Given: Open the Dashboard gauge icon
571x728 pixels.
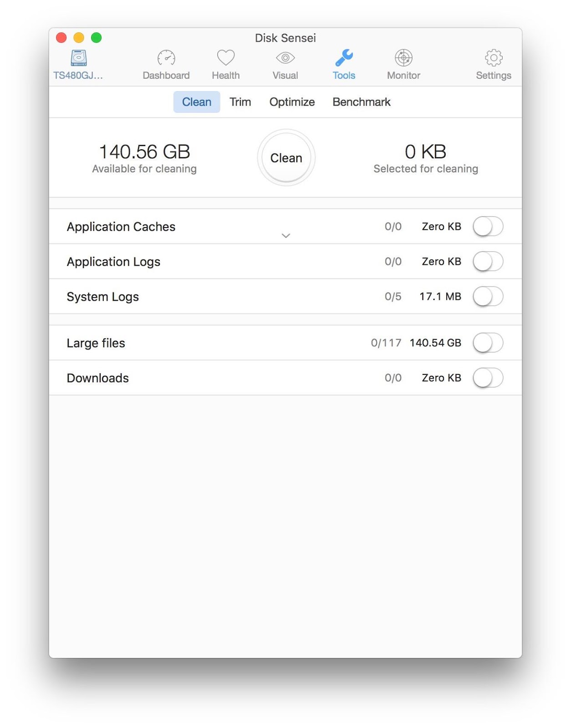Looking at the screenshot, I should pyautogui.click(x=166, y=58).
